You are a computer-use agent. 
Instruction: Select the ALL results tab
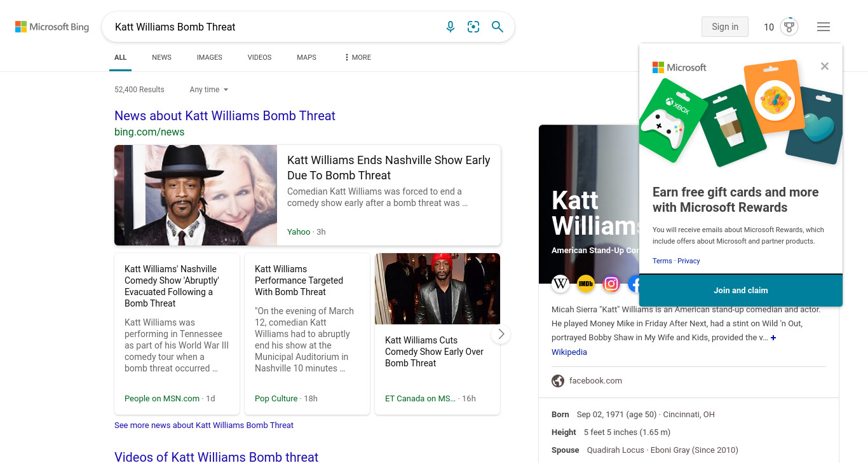pyautogui.click(x=121, y=57)
